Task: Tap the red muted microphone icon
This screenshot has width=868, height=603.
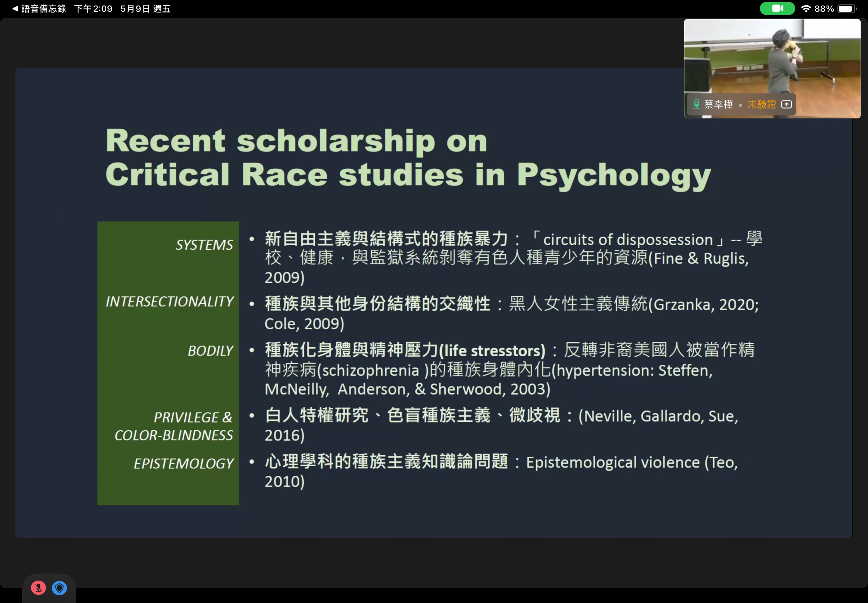Action: pos(38,588)
